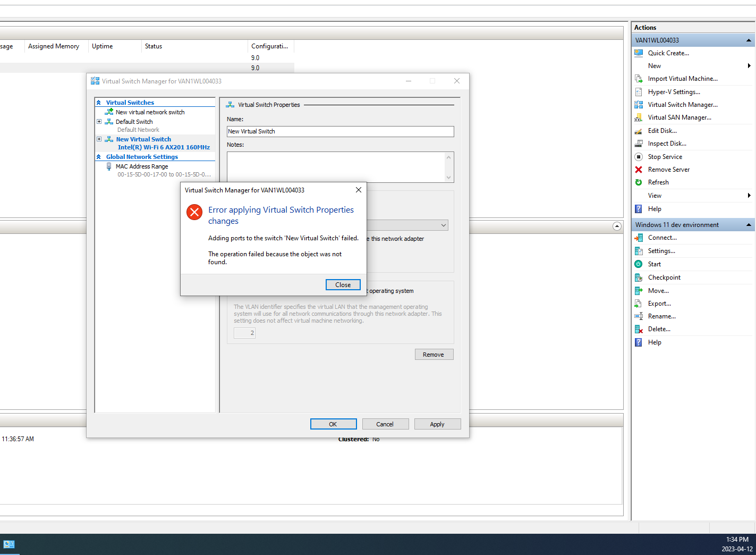756x555 pixels.
Task: Click Apply in Virtual Switch Manager
Action: (x=437, y=424)
